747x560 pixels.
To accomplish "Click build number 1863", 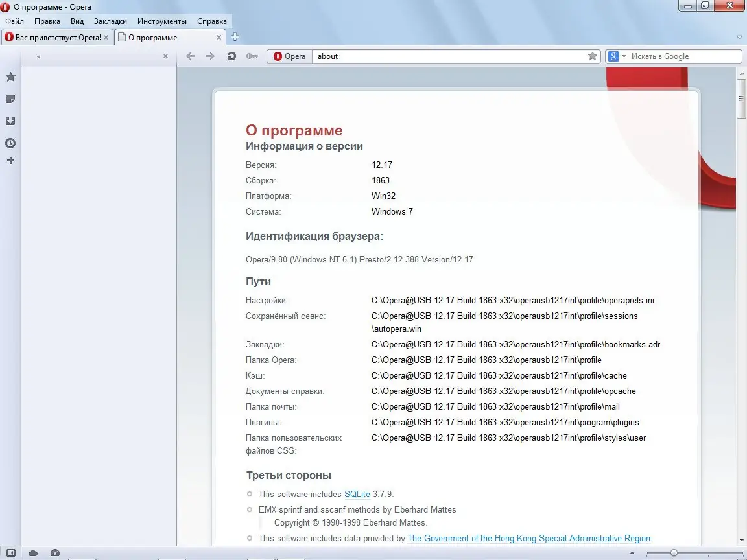I will (x=381, y=180).
